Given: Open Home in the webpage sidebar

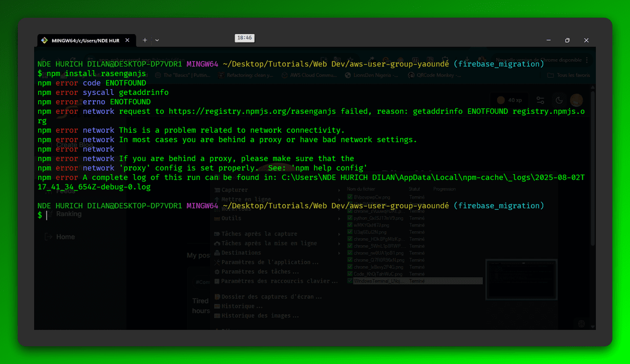Looking at the screenshot, I should click(x=60, y=237).
